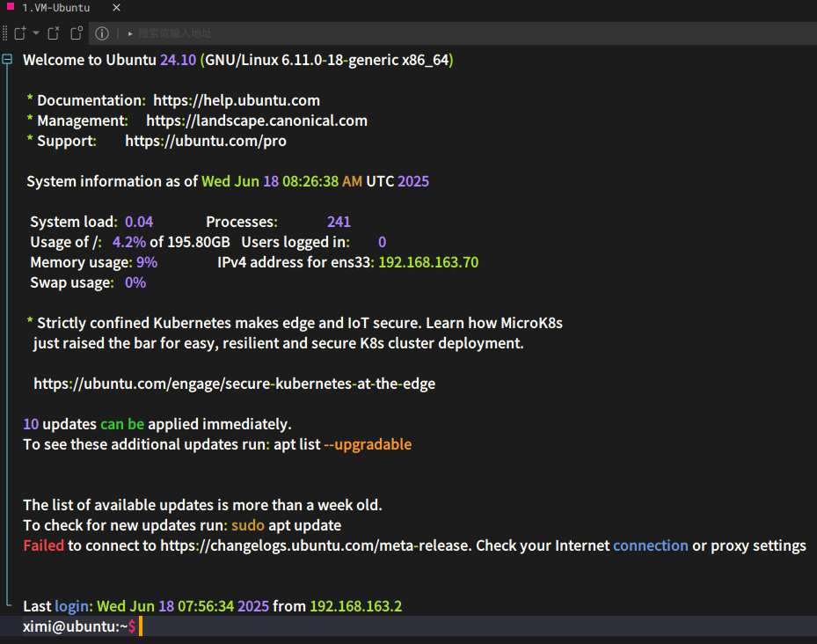Image resolution: width=817 pixels, height=644 pixels.
Task: Click the last login time 07:56:34
Action: 206,606
